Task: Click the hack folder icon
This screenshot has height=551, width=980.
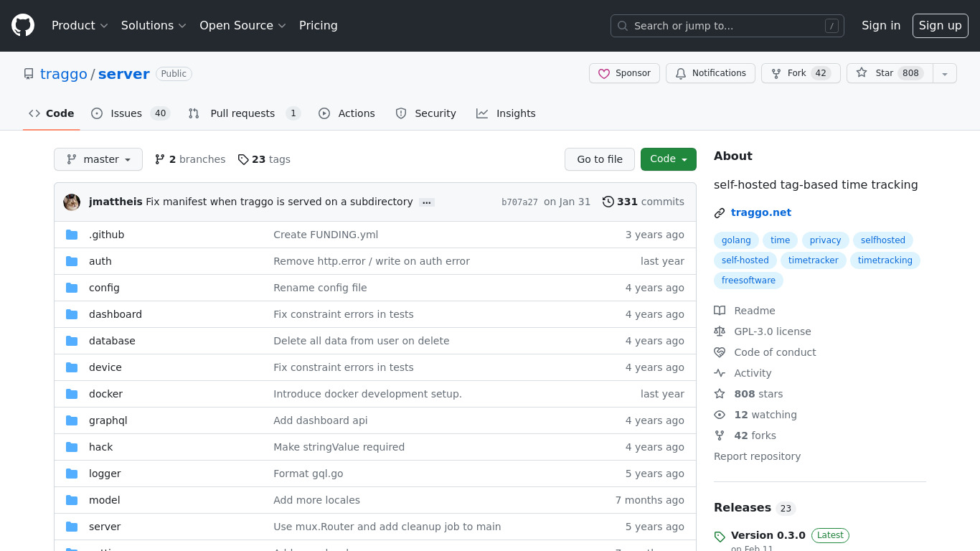Action: coord(72,447)
